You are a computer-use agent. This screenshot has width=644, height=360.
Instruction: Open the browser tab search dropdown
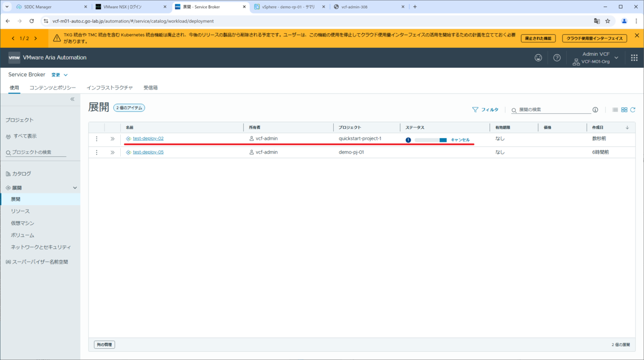tap(7, 7)
